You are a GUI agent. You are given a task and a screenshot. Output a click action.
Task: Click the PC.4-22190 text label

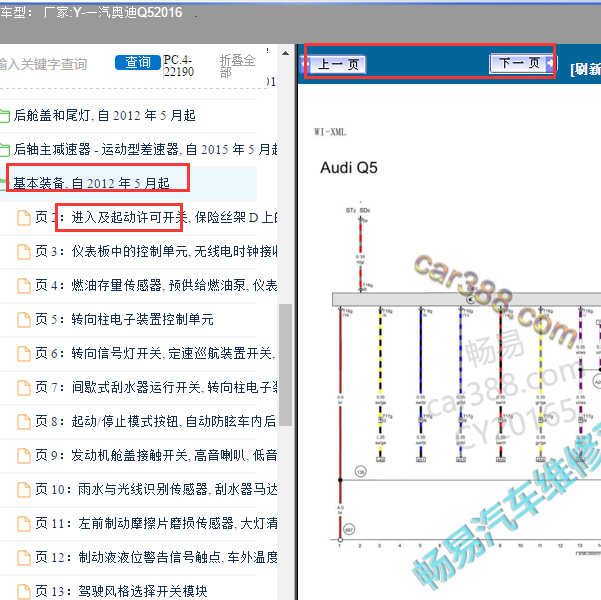[179, 66]
